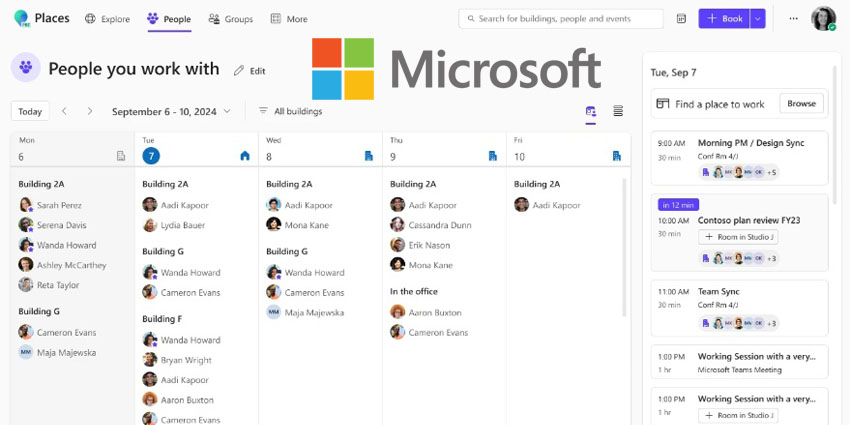Go to previous week arrow
This screenshot has height=425, width=850.
[65, 111]
